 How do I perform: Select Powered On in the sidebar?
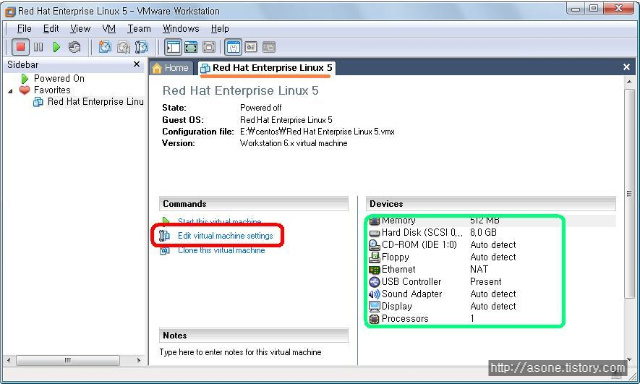tap(59, 78)
